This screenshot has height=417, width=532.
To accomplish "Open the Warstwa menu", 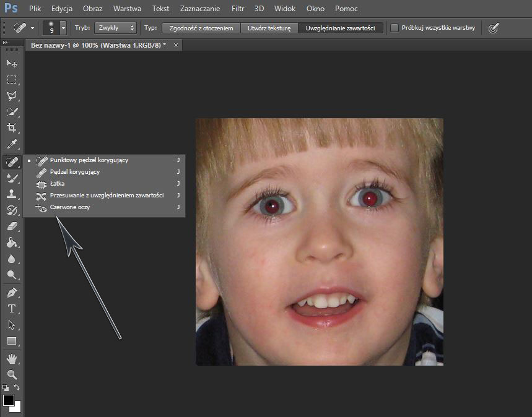I will (127, 9).
